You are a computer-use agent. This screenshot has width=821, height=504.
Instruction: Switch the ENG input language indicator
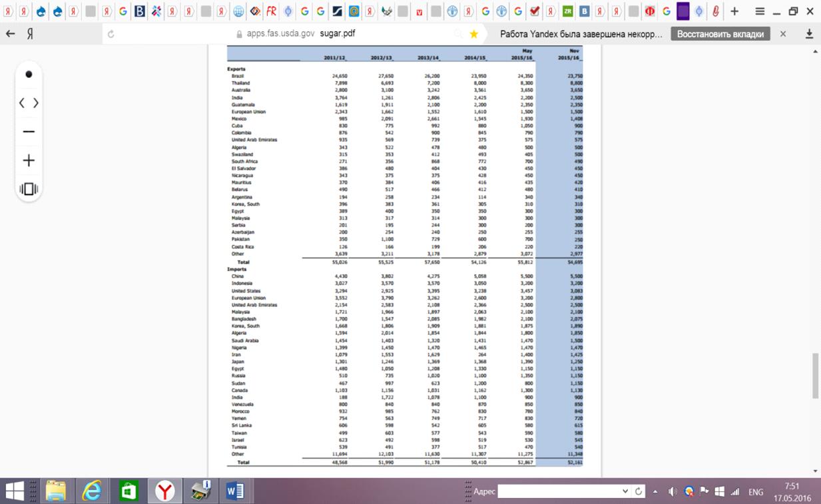(756, 492)
